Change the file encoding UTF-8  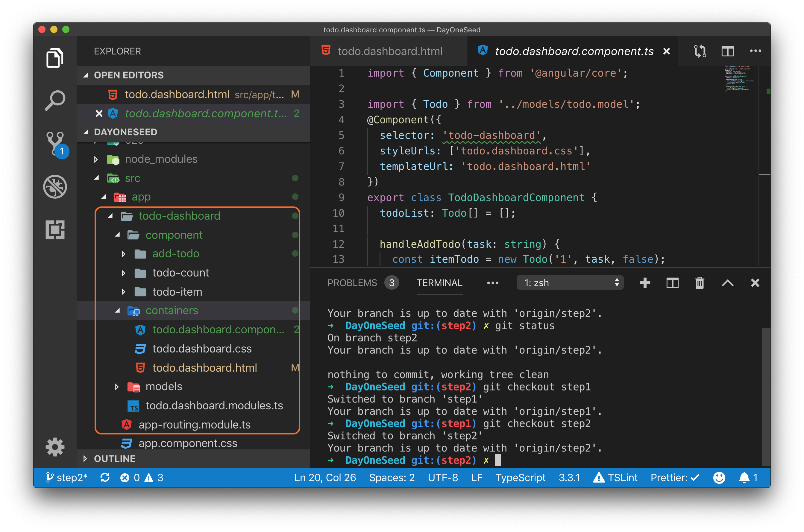442,478
